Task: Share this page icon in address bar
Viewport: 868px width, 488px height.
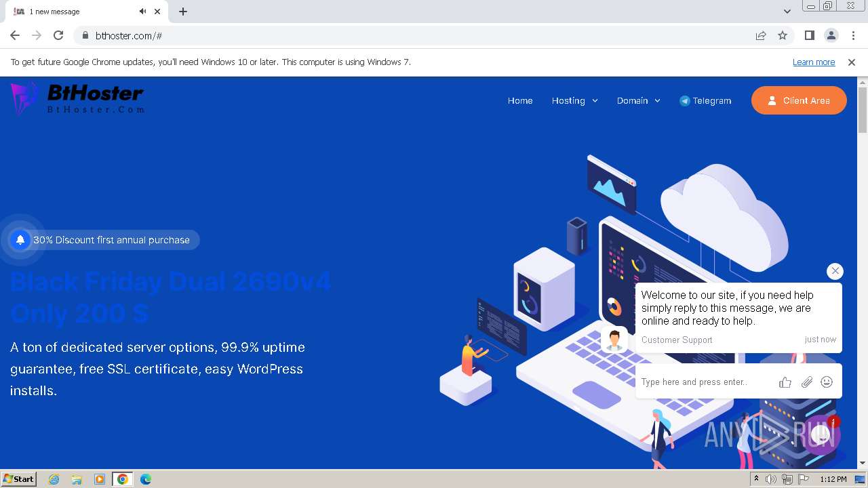Action: point(761,35)
